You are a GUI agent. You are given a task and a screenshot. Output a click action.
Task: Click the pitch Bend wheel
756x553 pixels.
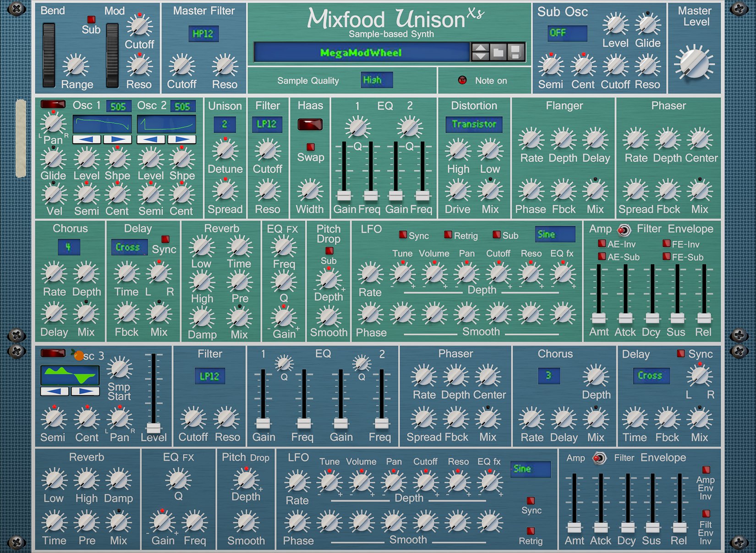coord(49,55)
